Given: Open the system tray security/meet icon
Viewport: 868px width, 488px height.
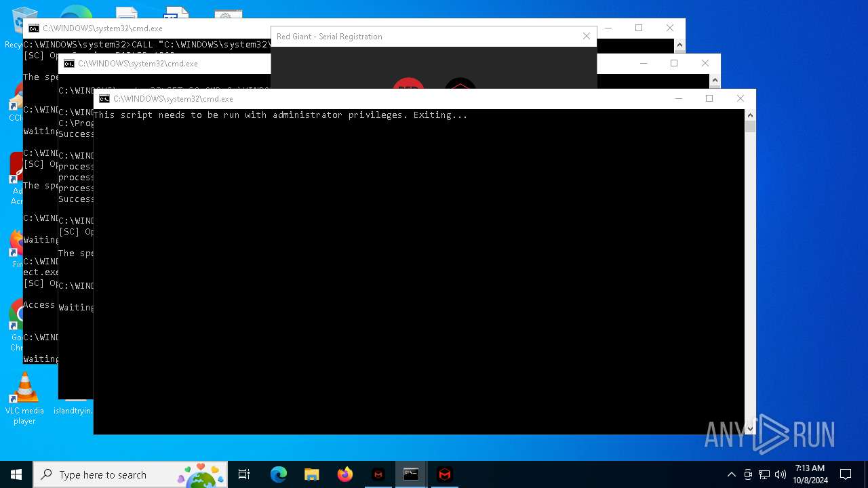Looking at the screenshot, I should pos(748,474).
